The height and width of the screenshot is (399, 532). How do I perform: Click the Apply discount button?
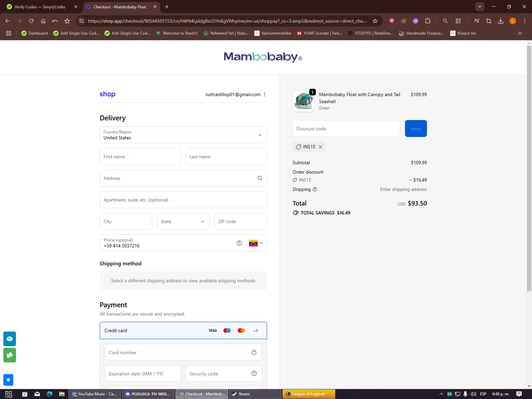click(x=416, y=129)
